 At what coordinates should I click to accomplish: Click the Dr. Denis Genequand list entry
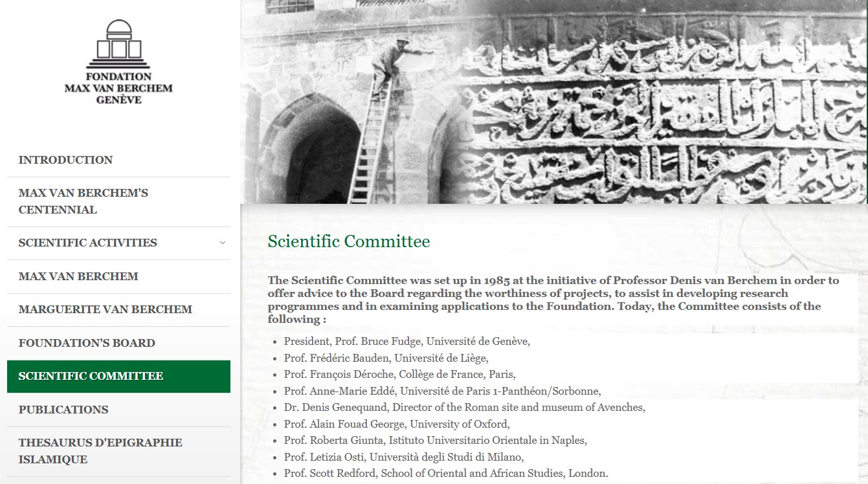464,407
